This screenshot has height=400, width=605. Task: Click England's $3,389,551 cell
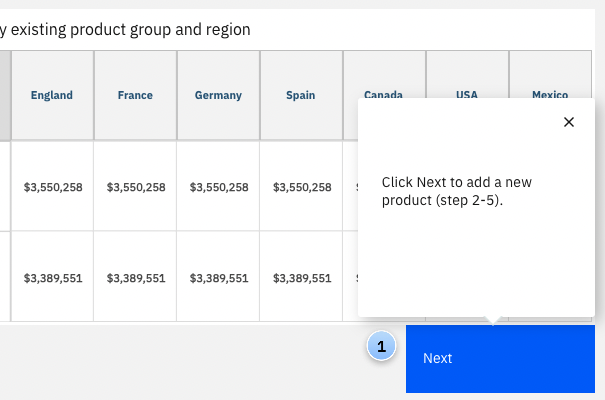(x=52, y=278)
